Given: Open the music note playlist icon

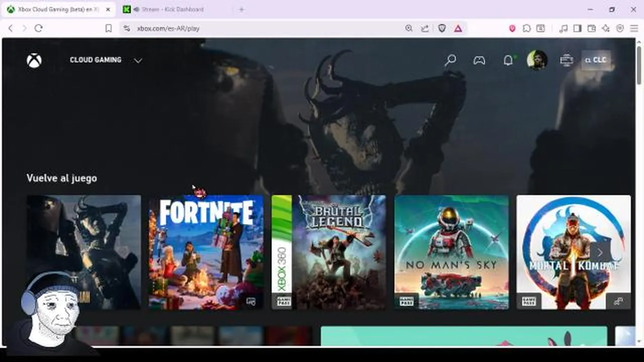Looking at the screenshot, I should pos(563,29).
